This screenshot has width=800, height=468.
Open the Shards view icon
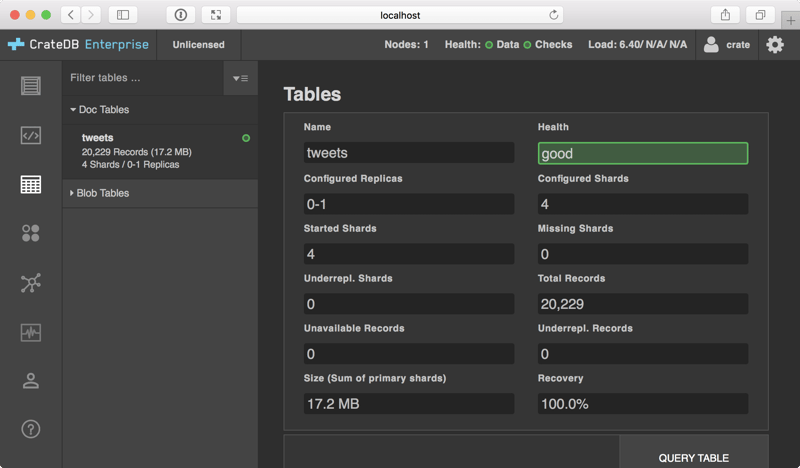click(x=31, y=233)
